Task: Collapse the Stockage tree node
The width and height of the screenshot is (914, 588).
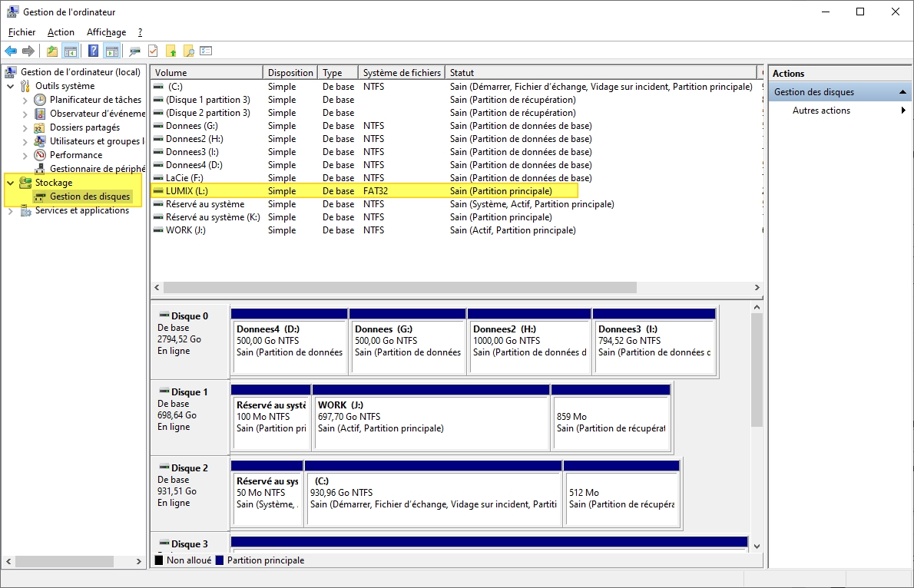Action: 11,183
